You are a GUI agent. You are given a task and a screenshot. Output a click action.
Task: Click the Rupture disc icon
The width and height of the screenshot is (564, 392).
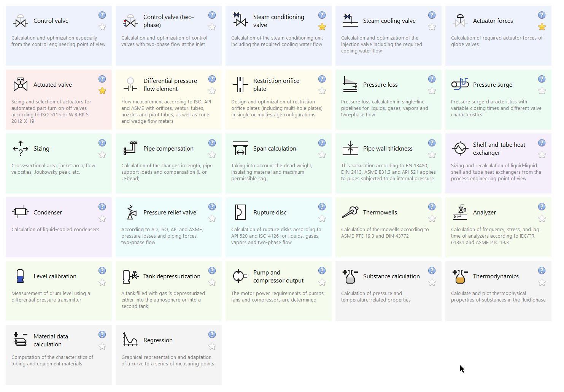click(240, 213)
